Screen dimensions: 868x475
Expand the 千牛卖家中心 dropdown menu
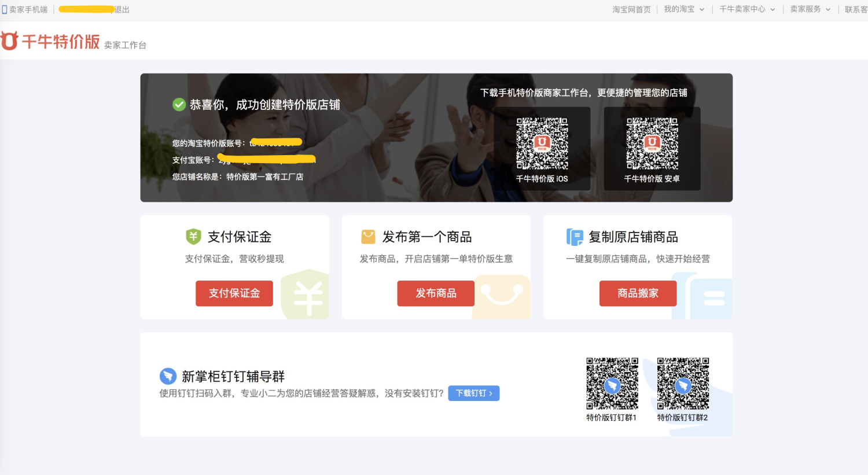[x=747, y=9]
